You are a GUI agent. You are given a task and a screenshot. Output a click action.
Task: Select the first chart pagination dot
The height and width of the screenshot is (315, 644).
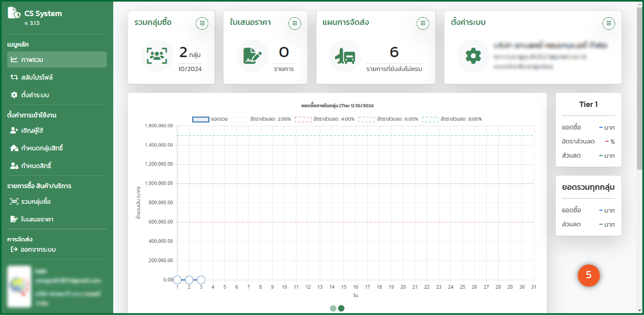coord(333,308)
